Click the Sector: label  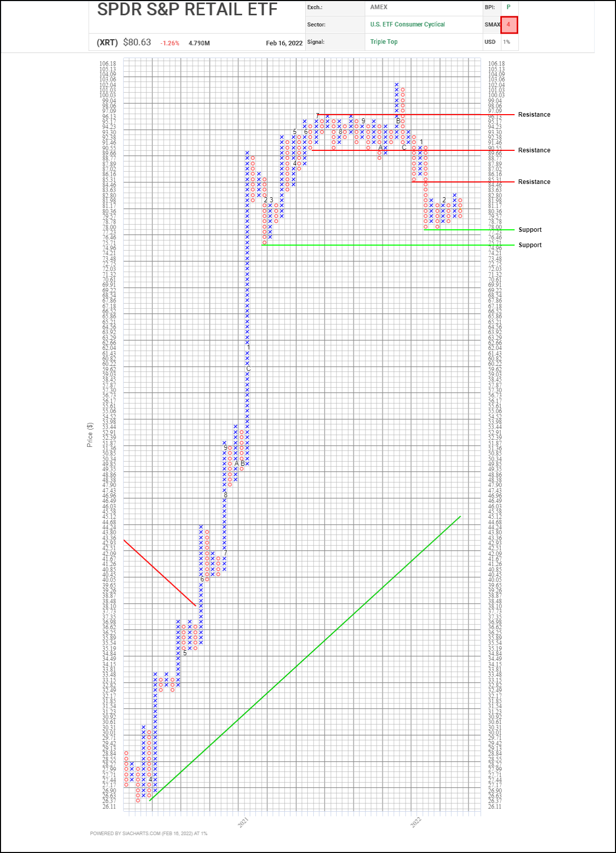pos(316,24)
